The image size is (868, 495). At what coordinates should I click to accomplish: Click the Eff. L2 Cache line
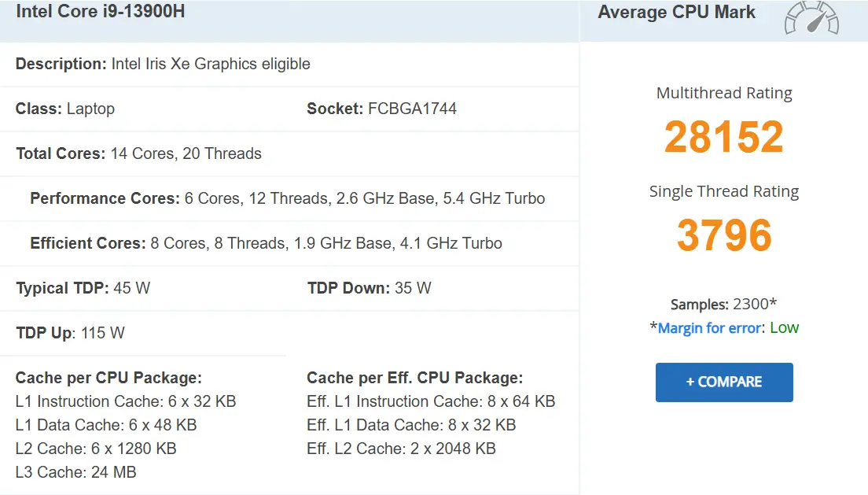coord(401,449)
